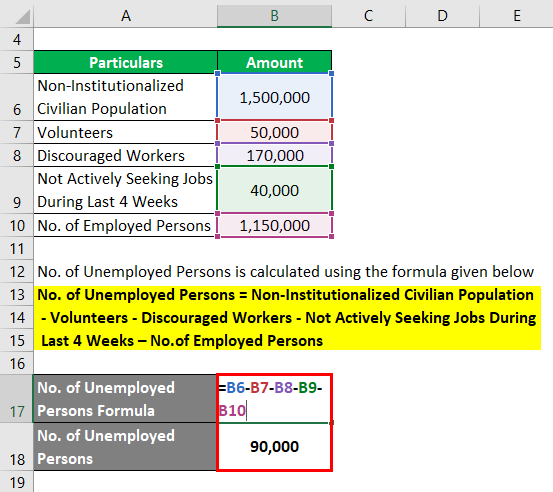Select the 50,000 amount cell
The width and height of the screenshot is (553, 492).
[274, 132]
